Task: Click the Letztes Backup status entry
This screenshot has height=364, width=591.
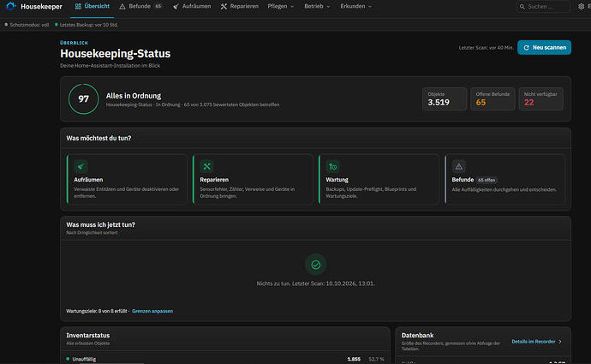Action: click(87, 25)
